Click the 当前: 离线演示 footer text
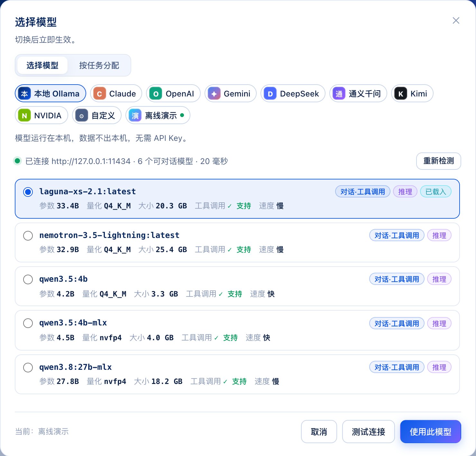This screenshot has width=476, height=456. [42, 432]
